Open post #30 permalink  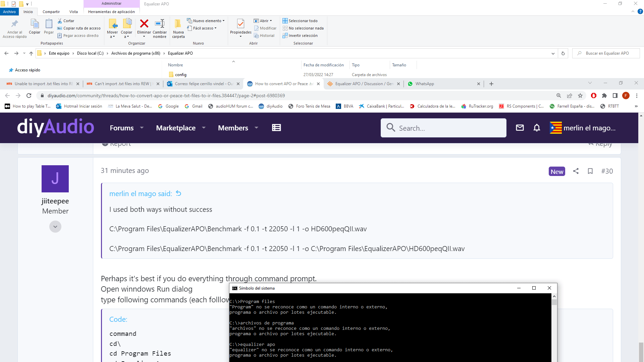(x=607, y=171)
